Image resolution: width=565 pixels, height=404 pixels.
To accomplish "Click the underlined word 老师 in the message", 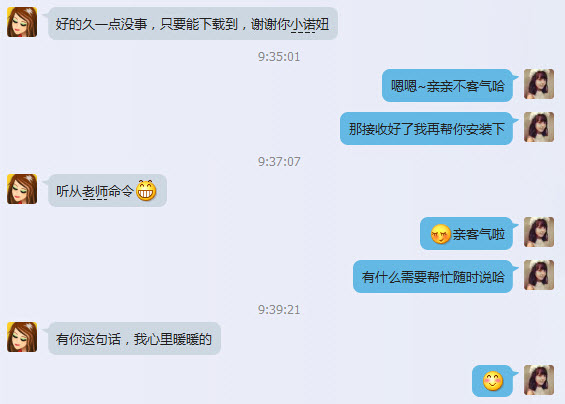I will (x=95, y=191).
